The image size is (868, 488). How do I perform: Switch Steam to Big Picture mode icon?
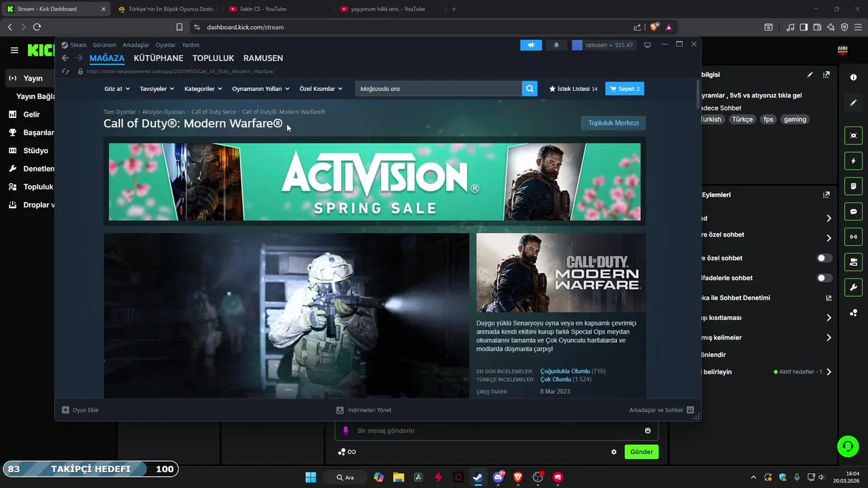(647, 45)
